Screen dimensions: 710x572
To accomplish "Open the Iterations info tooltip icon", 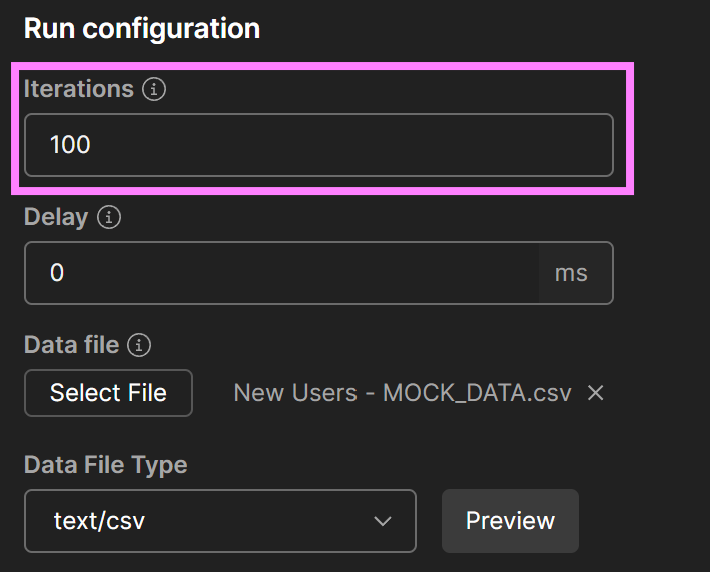I will tap(154, 89).
